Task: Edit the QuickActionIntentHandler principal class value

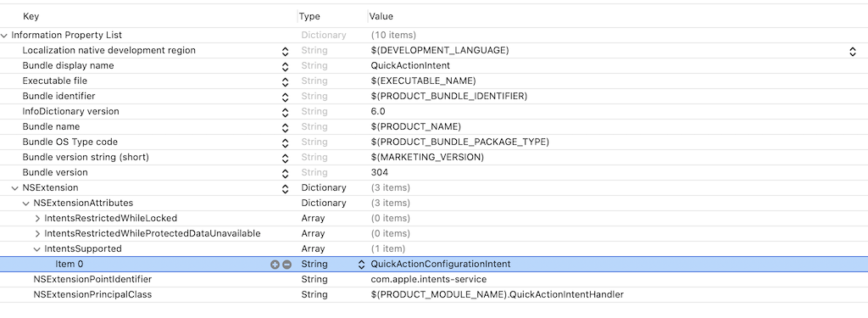Action: [x=497, y=295]
